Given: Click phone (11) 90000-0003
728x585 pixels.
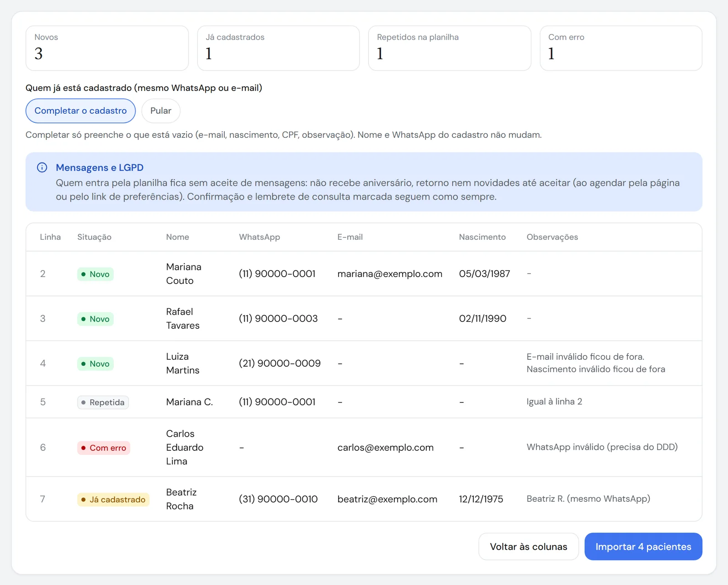Looking at the screenshot, I should pos(278,318).
